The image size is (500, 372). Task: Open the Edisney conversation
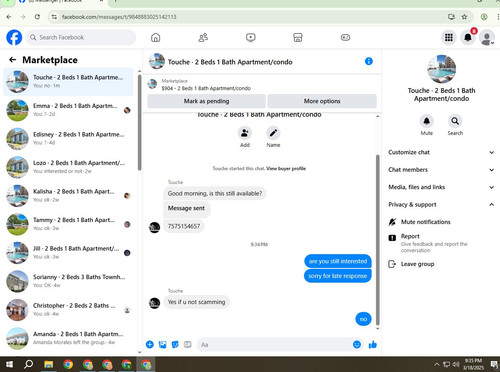pyautogui.click(x=68, y=138)
